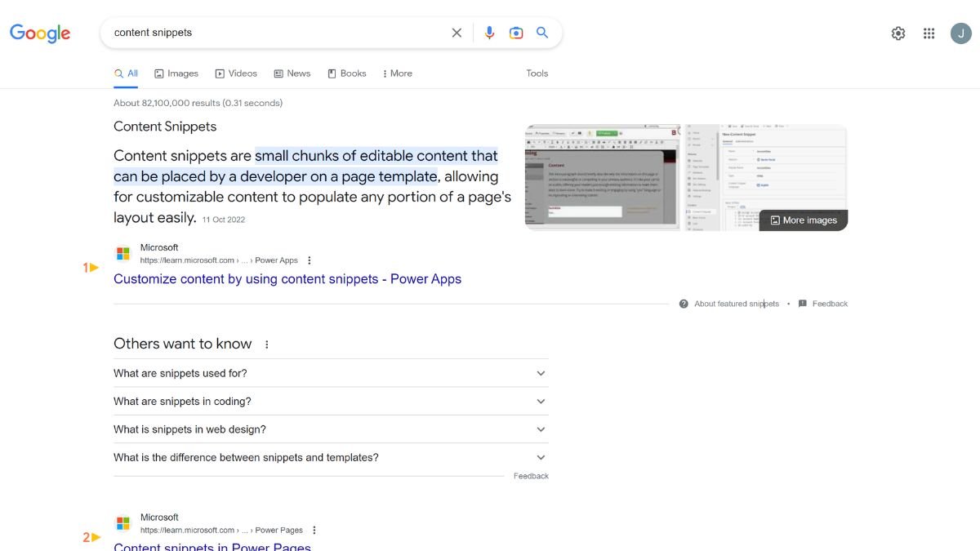
Task: Click the Google logo
Action: tap(40, 33)
